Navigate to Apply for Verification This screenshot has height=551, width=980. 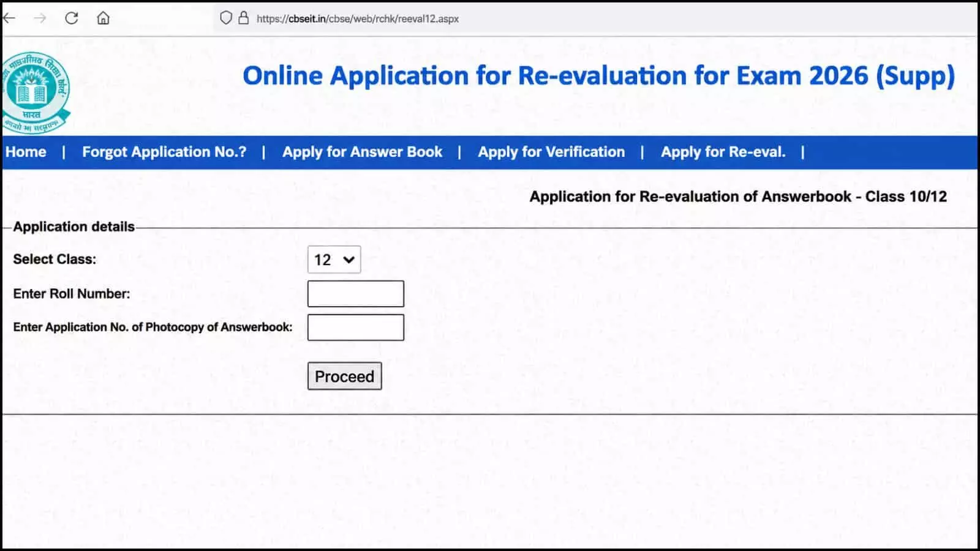point(551,152)
